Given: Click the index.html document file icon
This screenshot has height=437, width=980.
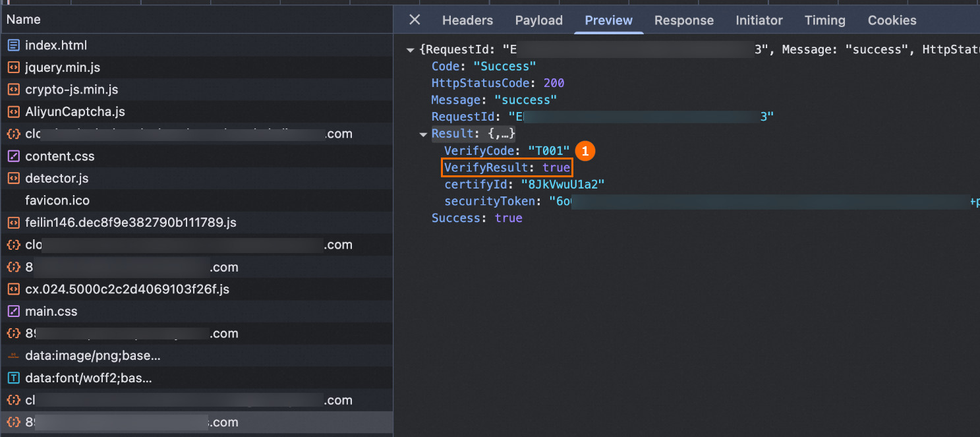Looking at the screenshot, I should pos(13,45).
